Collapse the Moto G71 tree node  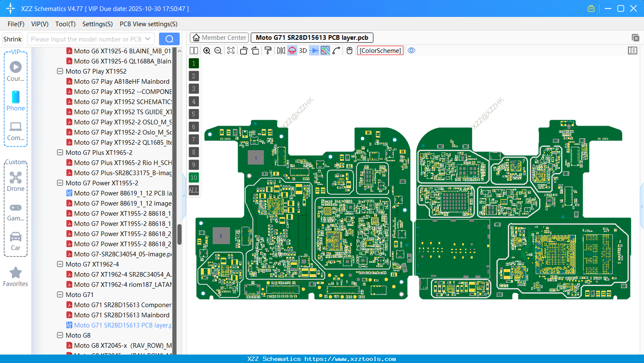tap(60, 294)
